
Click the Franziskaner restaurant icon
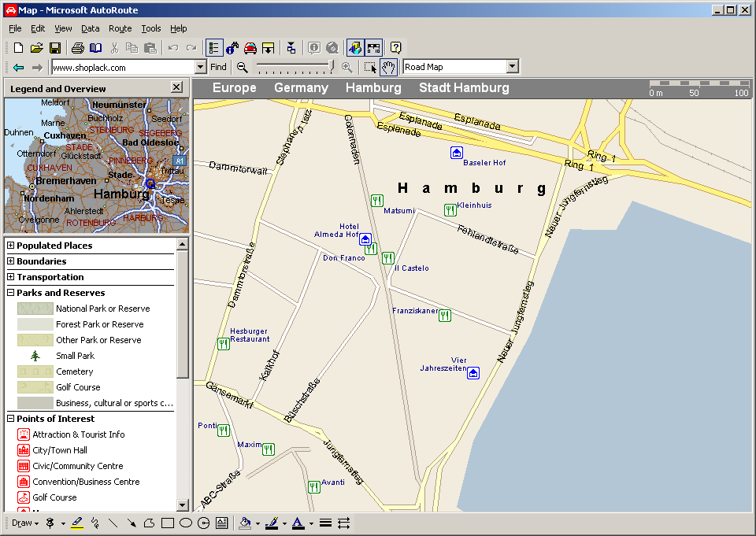pyautogui.click(x=444, y=316)
